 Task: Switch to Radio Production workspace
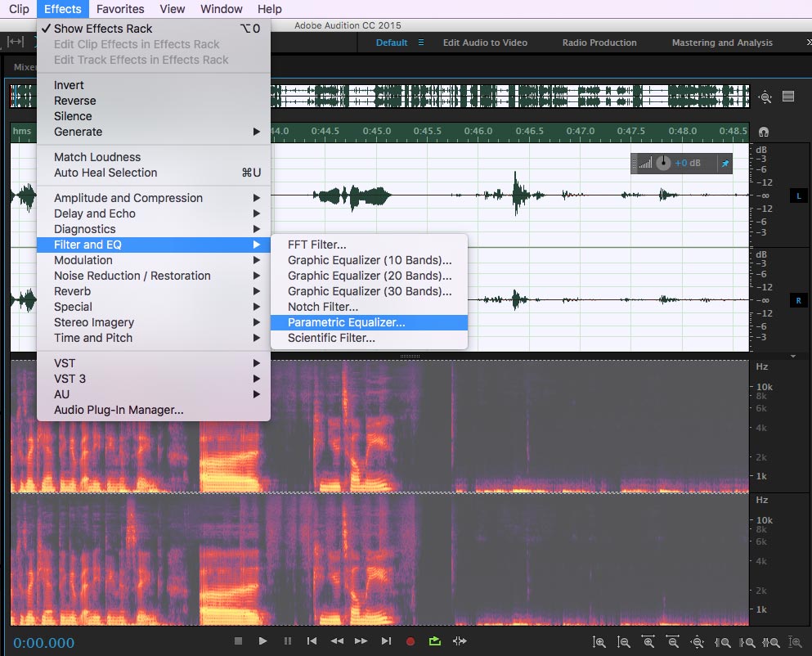[599, 43]
